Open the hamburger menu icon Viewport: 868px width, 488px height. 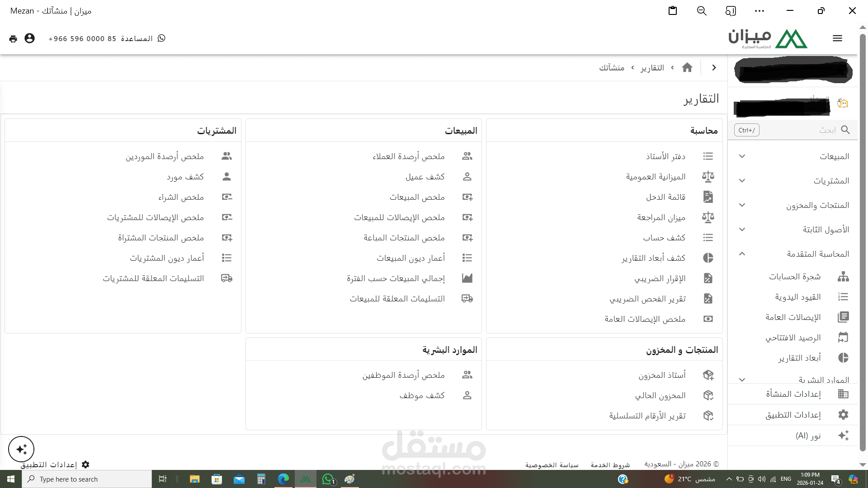[837, 38]
